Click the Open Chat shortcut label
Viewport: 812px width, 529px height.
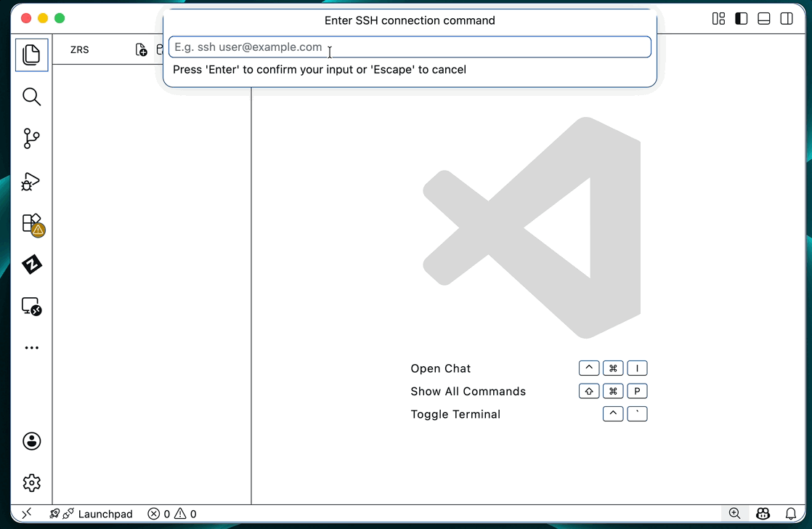[440, 368]
